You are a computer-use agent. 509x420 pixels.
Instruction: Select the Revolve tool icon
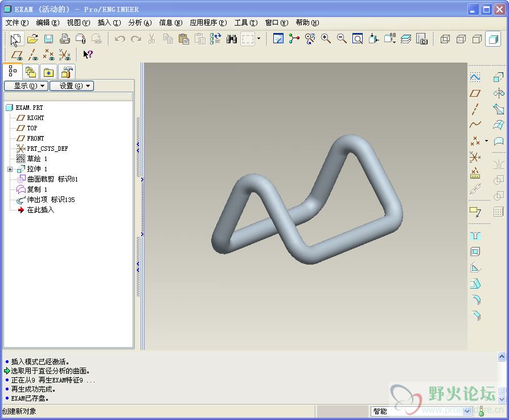point(498,93)
